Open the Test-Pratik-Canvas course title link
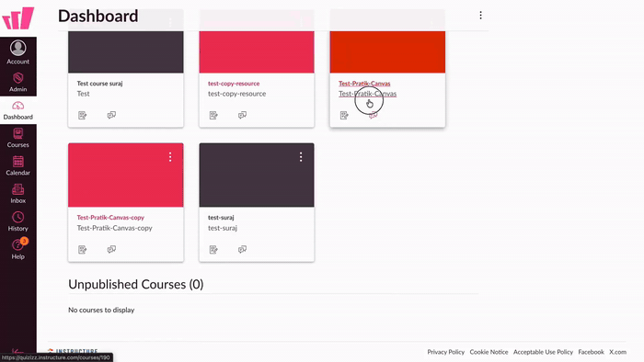644x362 pixels. [x=364, y=84]
